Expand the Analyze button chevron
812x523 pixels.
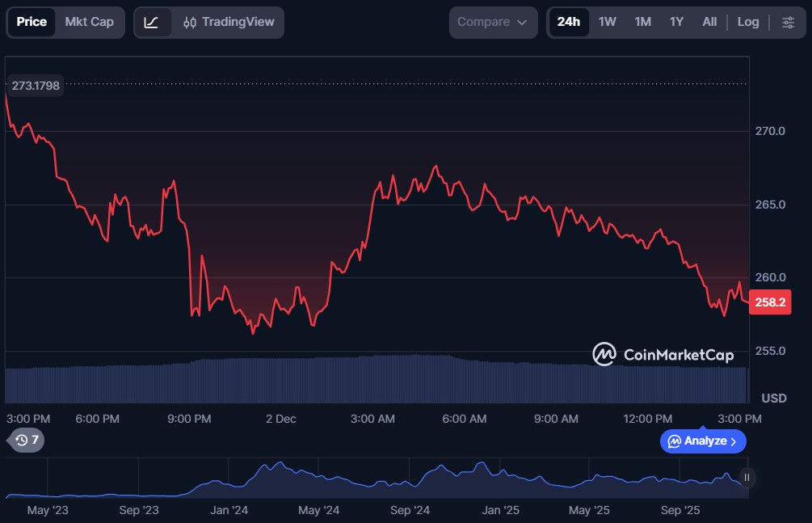pos(734,441)
